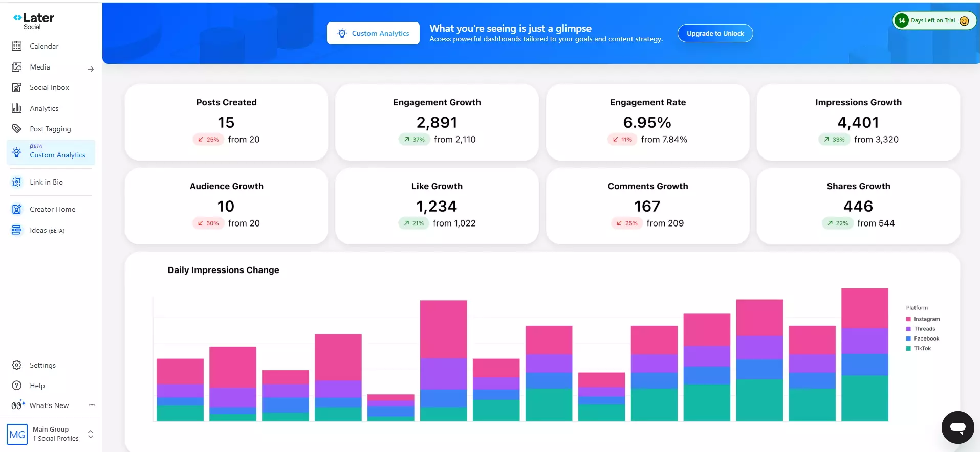The height and width of the screenshot is (452, 980).
Task: Click the TikTok legend color swatch
Action: click(x=908, y=348)
